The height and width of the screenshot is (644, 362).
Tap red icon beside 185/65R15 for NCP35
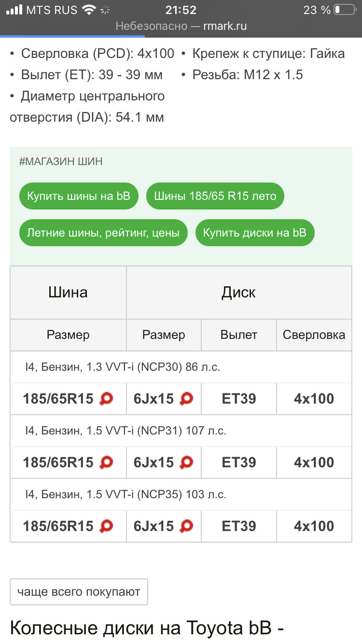point(106,526)
